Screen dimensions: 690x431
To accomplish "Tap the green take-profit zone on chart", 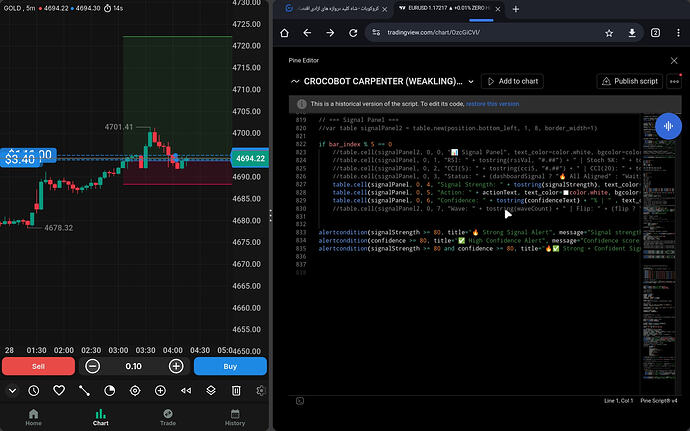I will tap(177, 96).
